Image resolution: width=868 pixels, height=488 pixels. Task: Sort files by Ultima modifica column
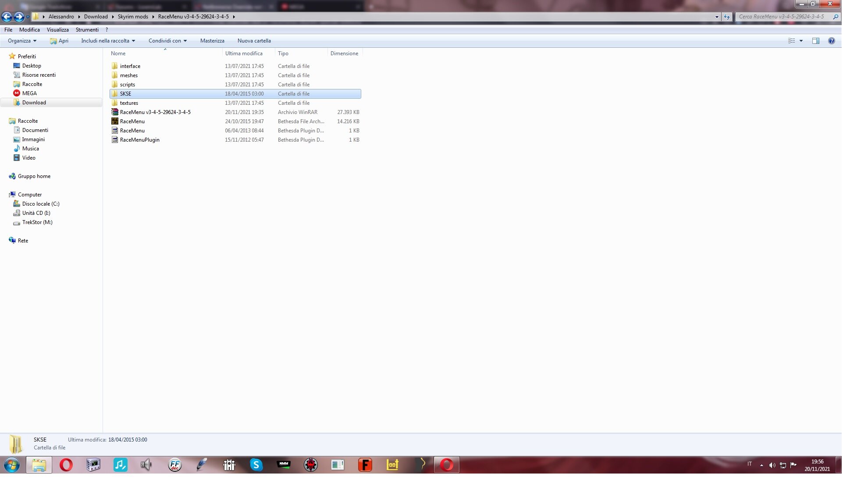(x=244, y=53)
